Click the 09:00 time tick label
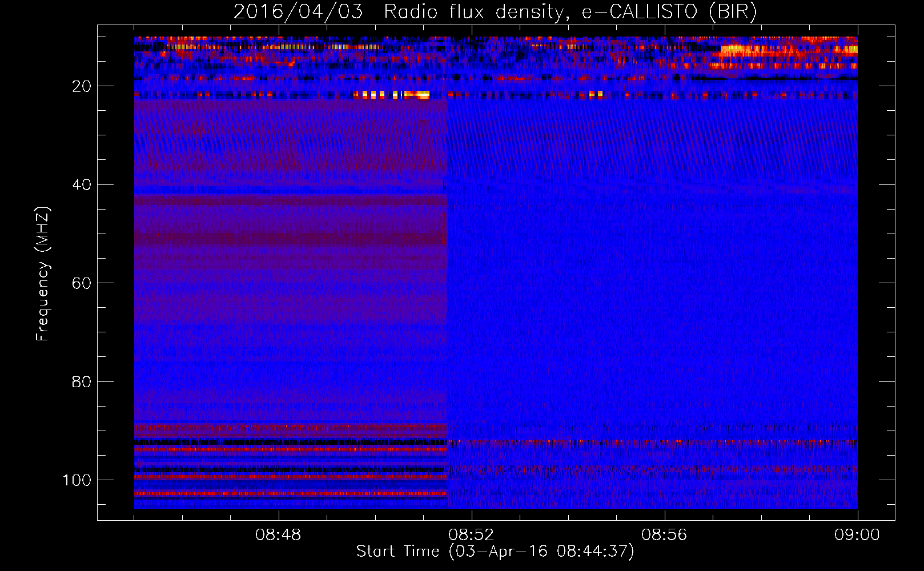The image size is (924, 571). [x=857, y=535]
